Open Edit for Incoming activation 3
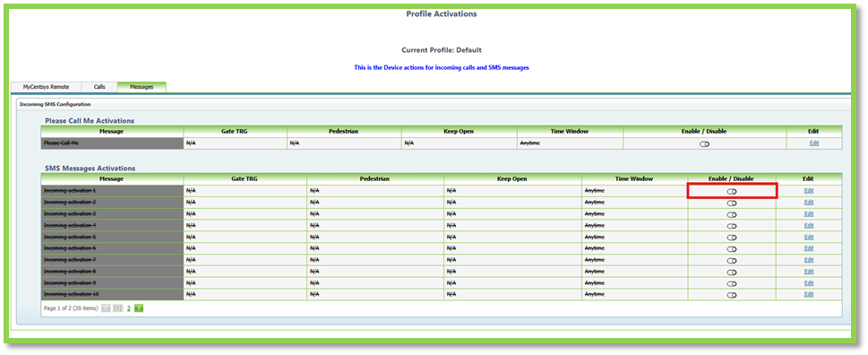 (x=809, y=213)
